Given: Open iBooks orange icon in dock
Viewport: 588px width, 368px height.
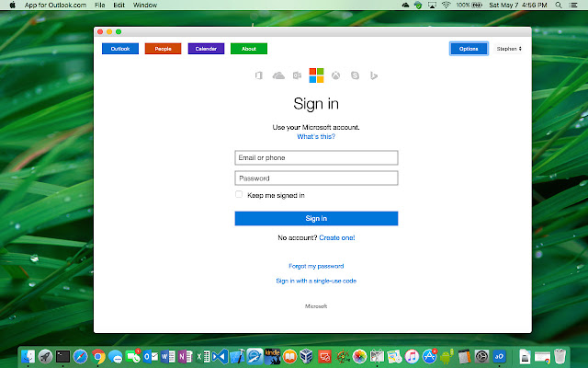Looking at the screenshot, I should click(289, 356).
